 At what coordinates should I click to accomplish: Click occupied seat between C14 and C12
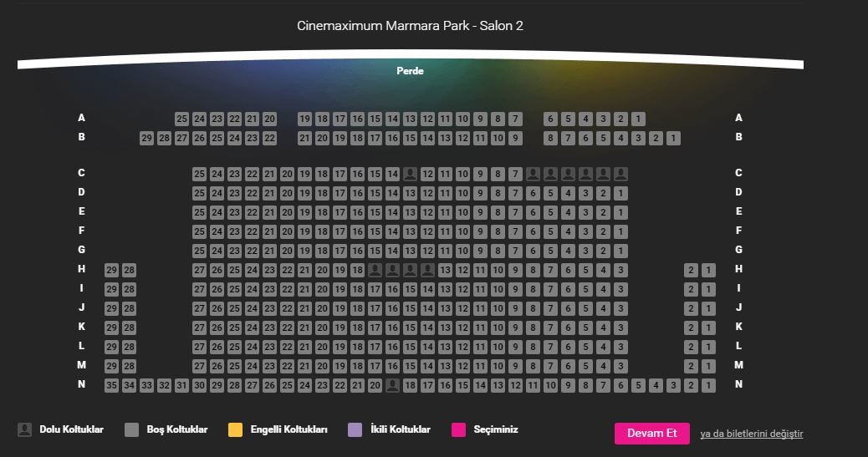[x=411, y=175]
